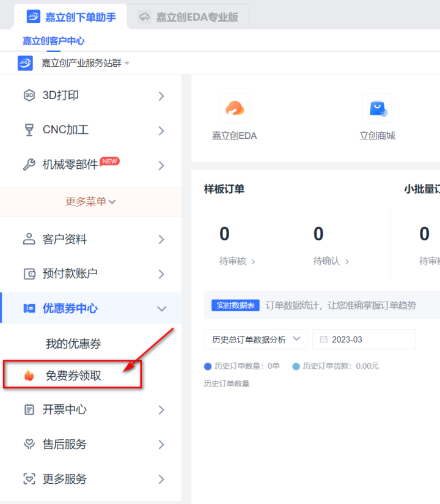Screen dimensions: 440x504
Task: Click the 优惠券中心 coupon icon
Action: coord(29,308)
